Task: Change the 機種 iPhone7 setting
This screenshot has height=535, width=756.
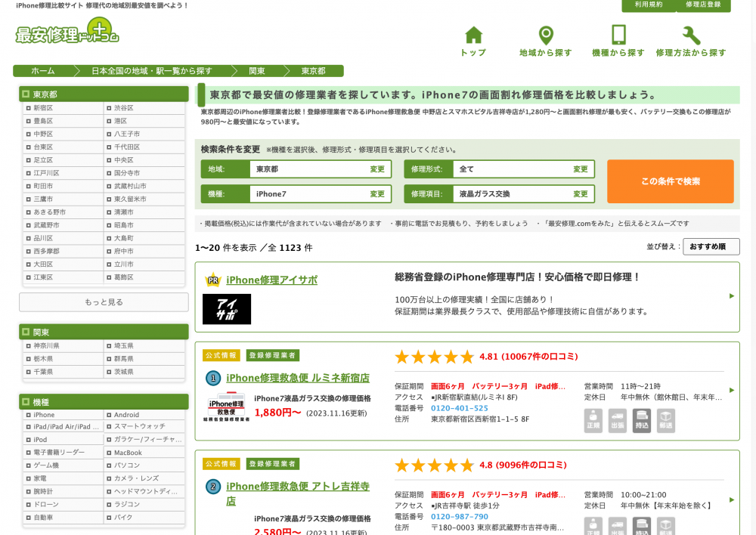Action: pos(377,193)
